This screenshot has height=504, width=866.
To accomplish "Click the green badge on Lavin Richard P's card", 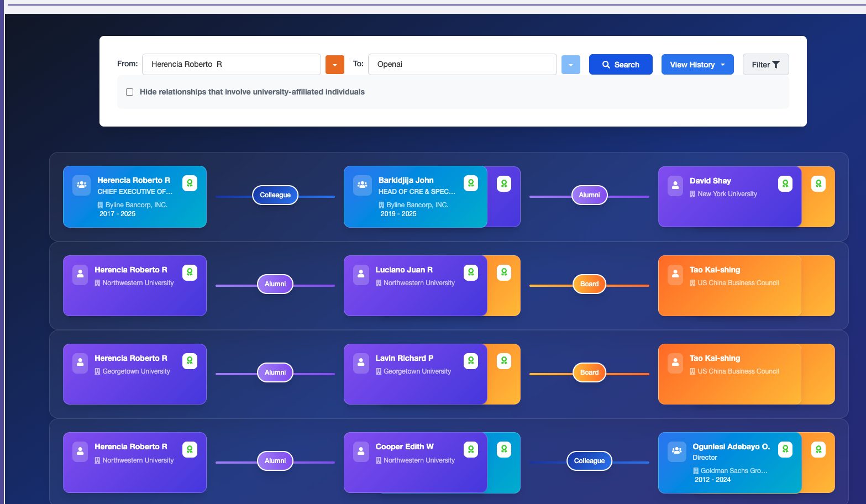I will [x=471, y=361].
